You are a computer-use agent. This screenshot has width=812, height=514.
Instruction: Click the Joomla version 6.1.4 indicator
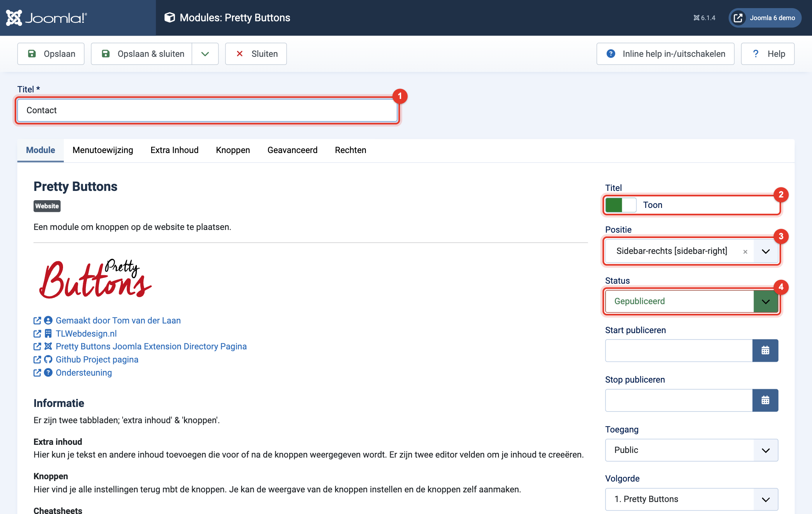coord(704,18)
